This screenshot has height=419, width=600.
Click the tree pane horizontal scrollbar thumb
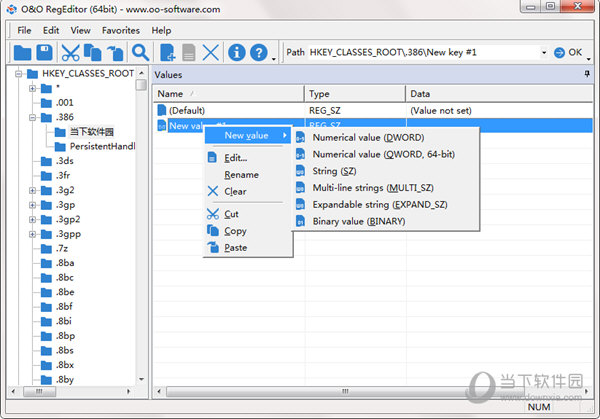pos(39,391)
